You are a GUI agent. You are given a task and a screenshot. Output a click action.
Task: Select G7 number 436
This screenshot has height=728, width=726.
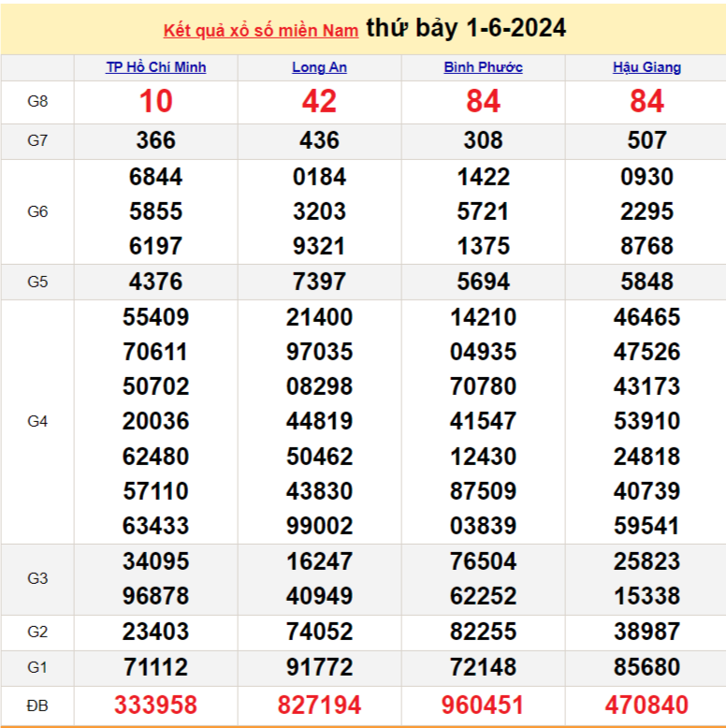(x=319, y=140)
